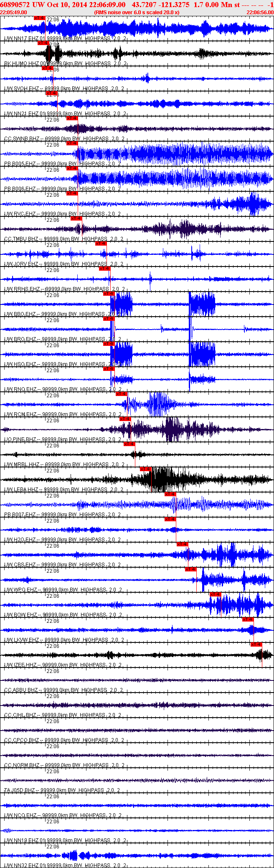Screen dimensions: 274x868
Task: Click the pick flag on the PB.B007 trace
Action: pyautogui.click(x=170, y=494)
